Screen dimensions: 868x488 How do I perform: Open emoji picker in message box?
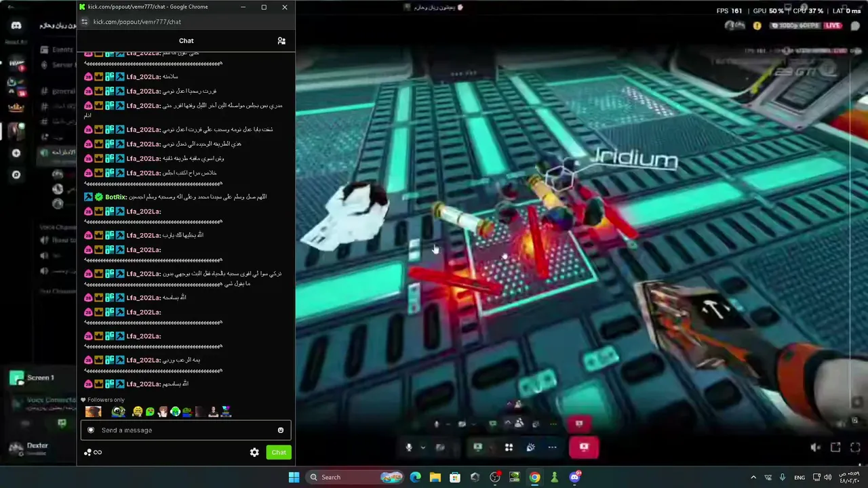(281, 430)
